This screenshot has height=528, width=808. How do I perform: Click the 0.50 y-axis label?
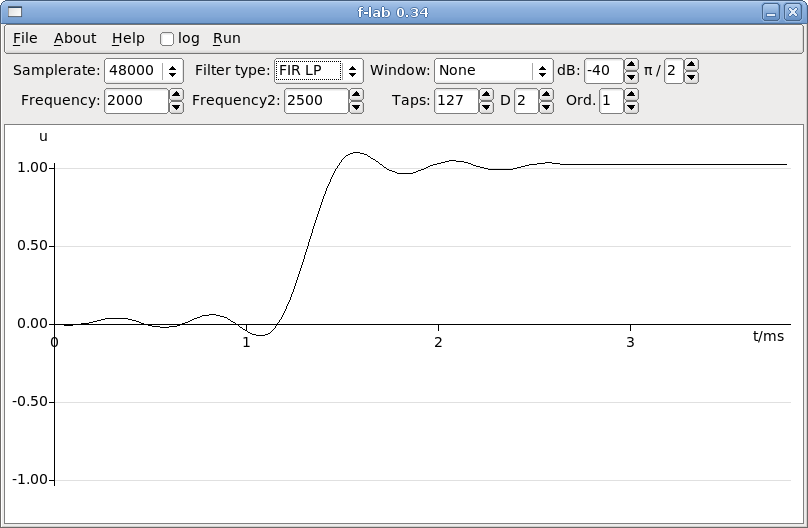(x=32, y=246)
